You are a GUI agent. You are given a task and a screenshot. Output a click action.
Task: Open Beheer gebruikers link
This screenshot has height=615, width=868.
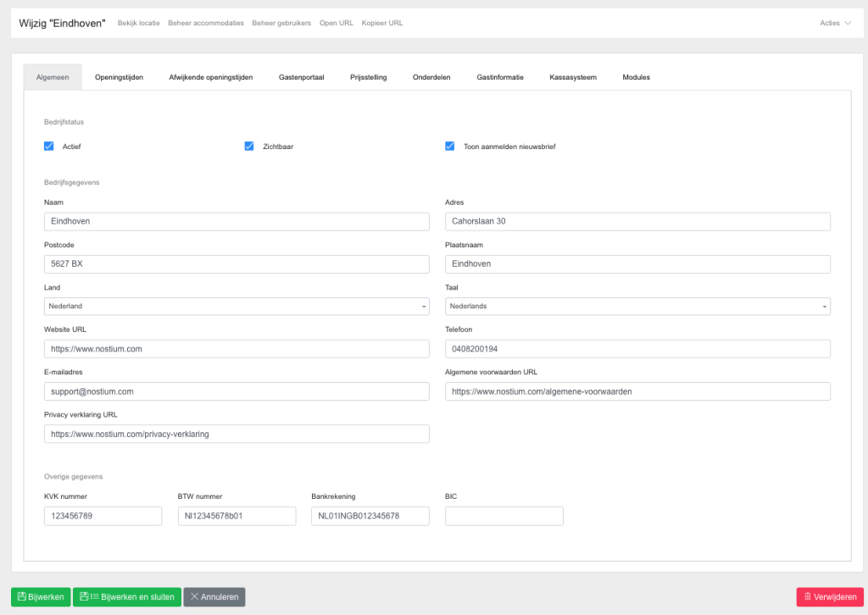pos(281,23)
